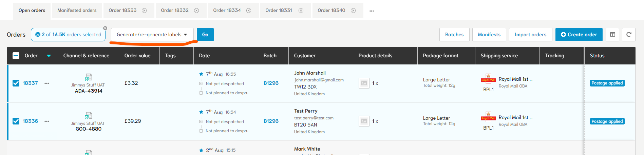The image size is (644, 155).
Task: Click test.perry@test.com email text
Action: (x=314, y=118)
